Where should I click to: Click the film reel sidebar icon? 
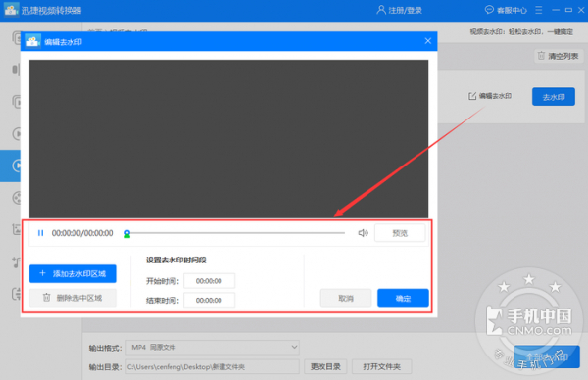click(x=16, y=198)
